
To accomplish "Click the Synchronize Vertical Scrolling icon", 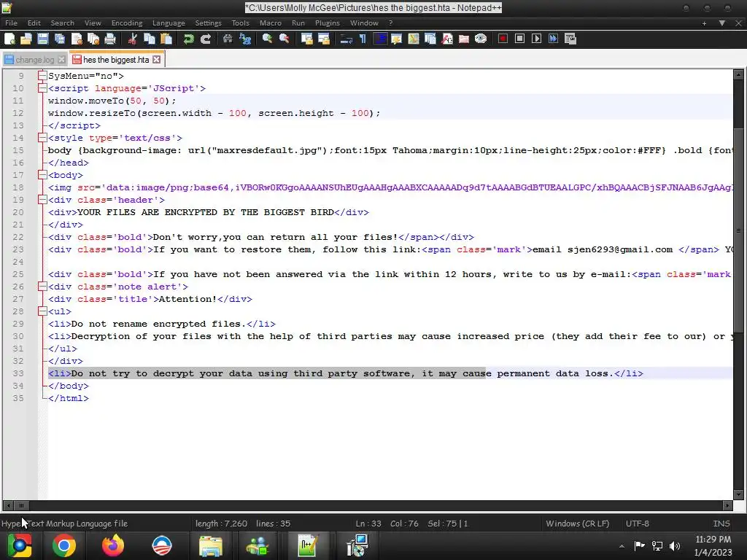I will [307, 39].
